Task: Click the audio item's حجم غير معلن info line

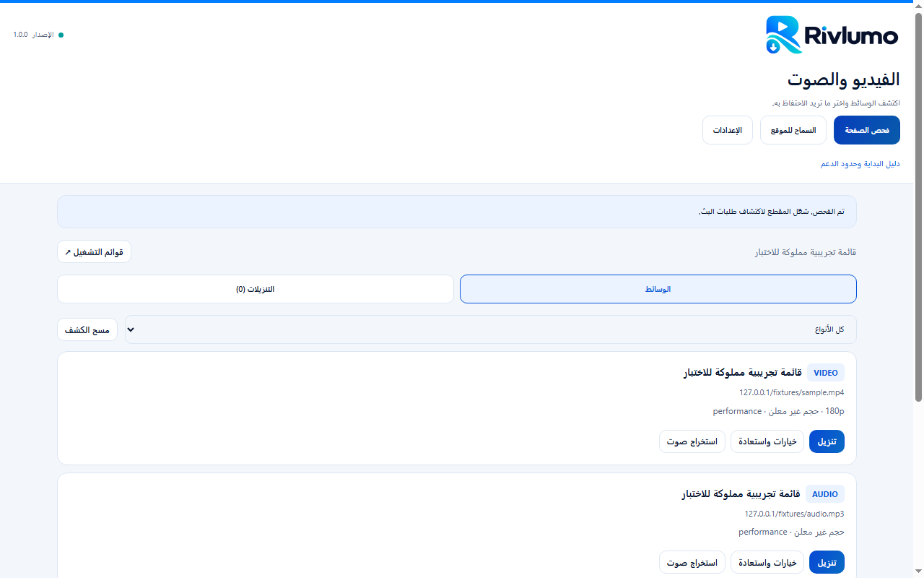Action: (791, 532)
